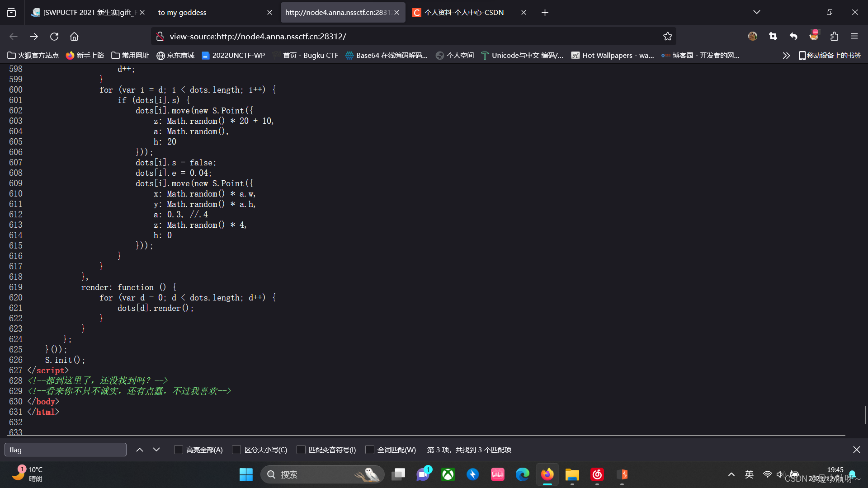Switch to the CSDN 个人资料 tab
This screenshot has width=868, height=488.
[464, 12]
